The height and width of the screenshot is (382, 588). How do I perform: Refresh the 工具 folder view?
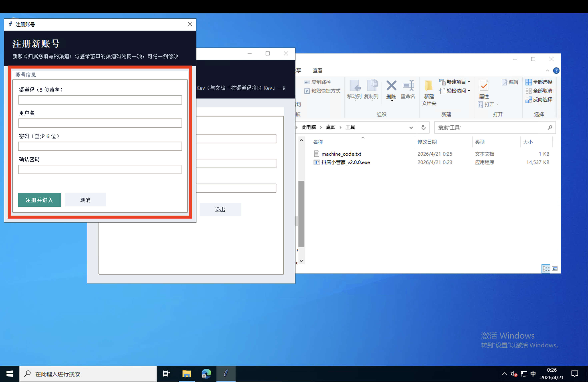(423, 128)
